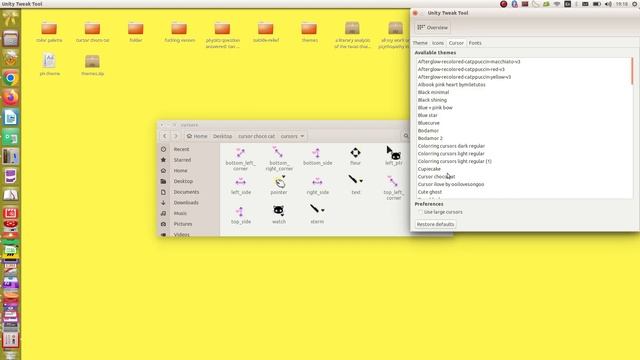
Task: Switch to the Fonts tab
Action: pos(475,43)
